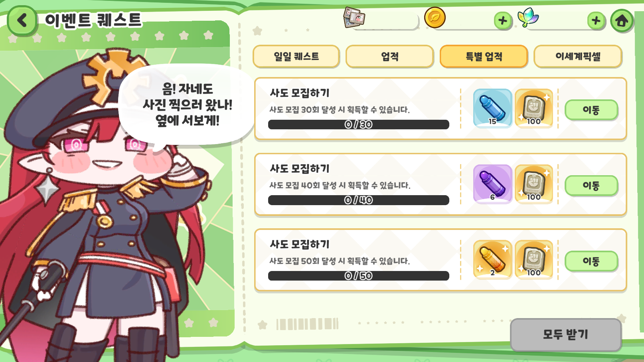Image resolution: width=644 pixels, height=362 pixels.
Task: Add gold coins with the plus button
Action: (x=503, y=20)
